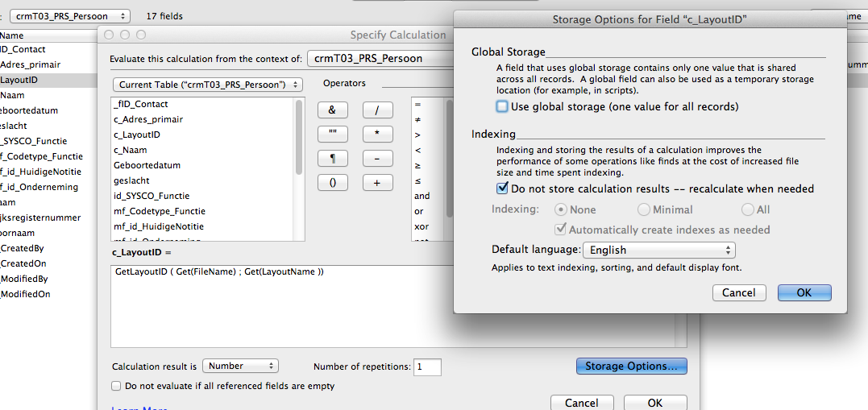Click OK in Specify Calculation window
The image size is (868, 410).
tap(655, 403)
